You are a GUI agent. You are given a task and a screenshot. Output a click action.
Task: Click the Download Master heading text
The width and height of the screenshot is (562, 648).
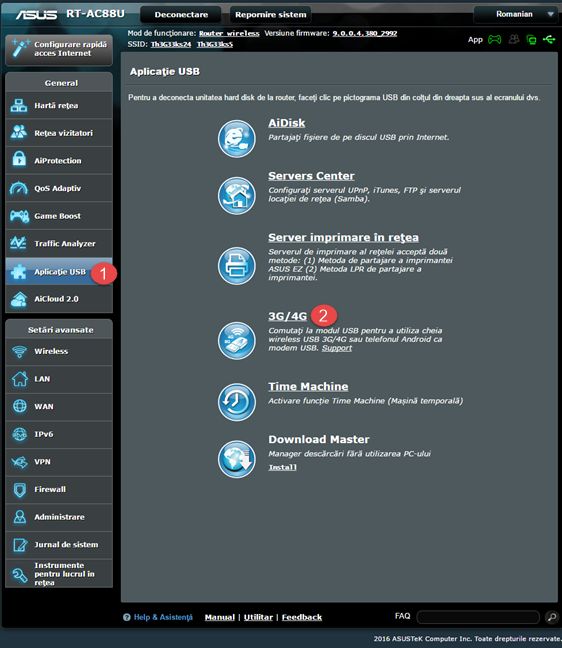pyautogui.click(x=319, y=439)
